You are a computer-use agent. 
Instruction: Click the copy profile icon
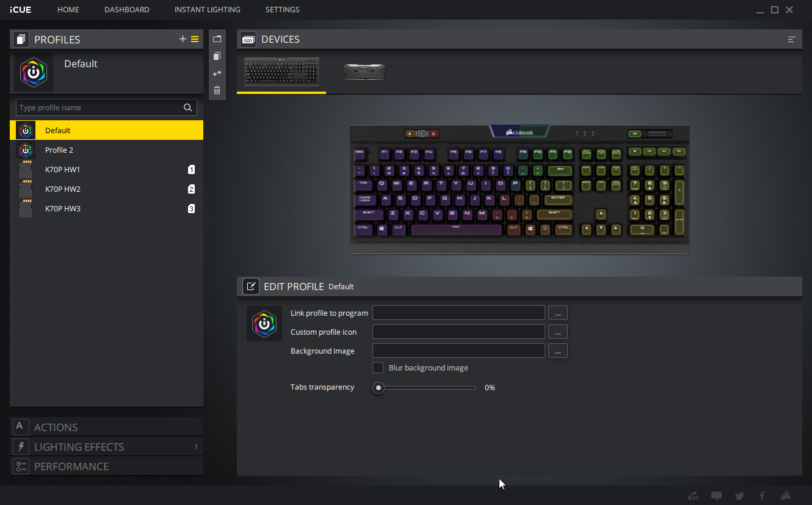point(217,56)
